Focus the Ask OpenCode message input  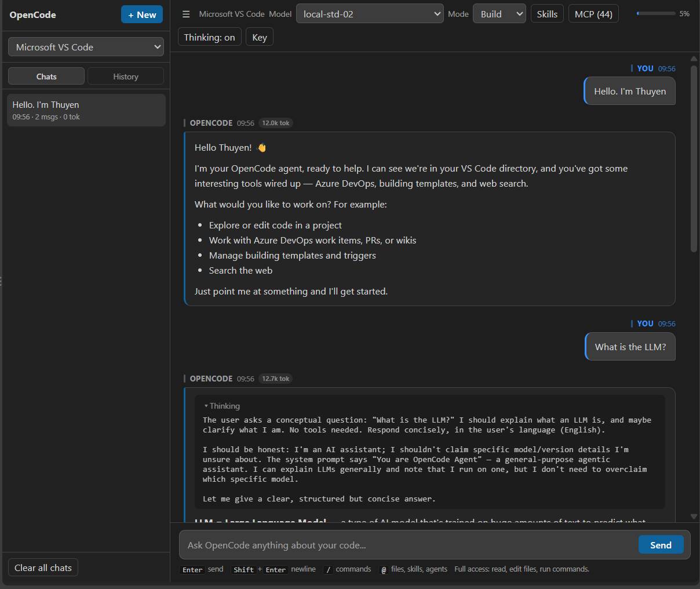pos(409,545)
